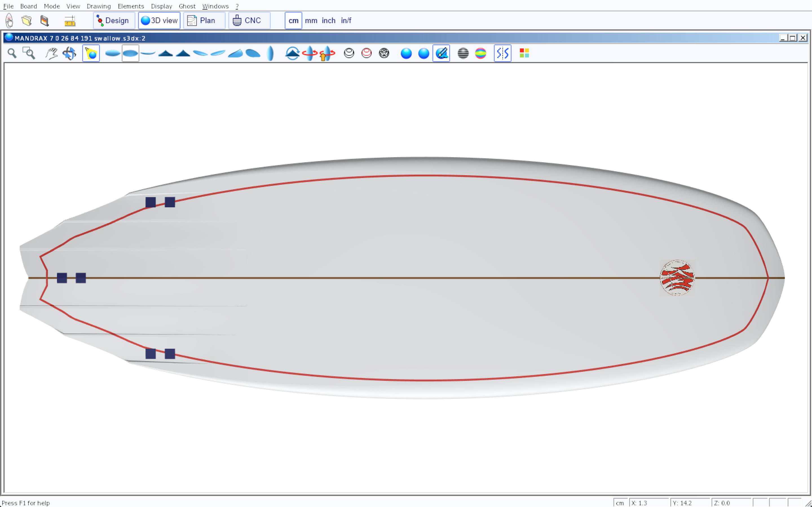Switch to Design mode
Viewport: 812px width, 507px height.
[114, 21]
